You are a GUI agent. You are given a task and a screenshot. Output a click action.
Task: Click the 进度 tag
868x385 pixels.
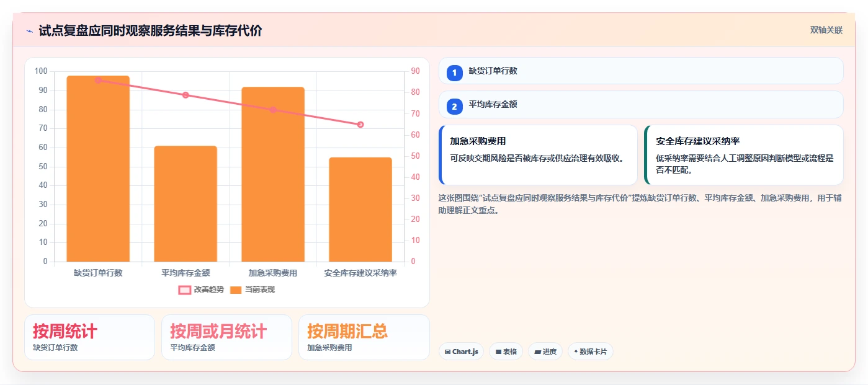pos(545,352)
